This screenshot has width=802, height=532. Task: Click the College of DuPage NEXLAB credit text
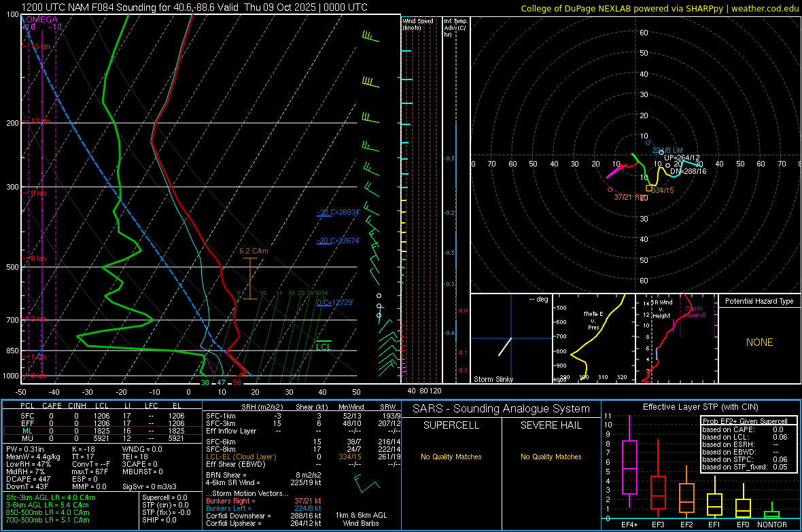[659, 8]
